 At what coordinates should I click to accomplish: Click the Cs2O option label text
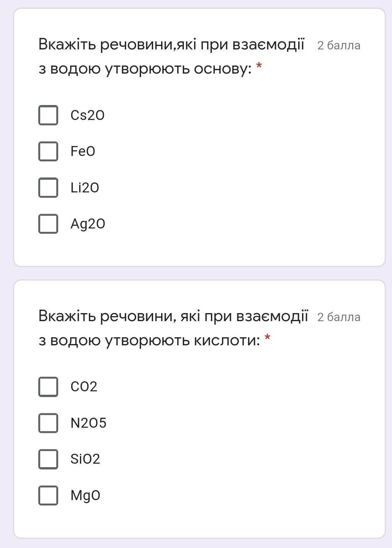87,115
